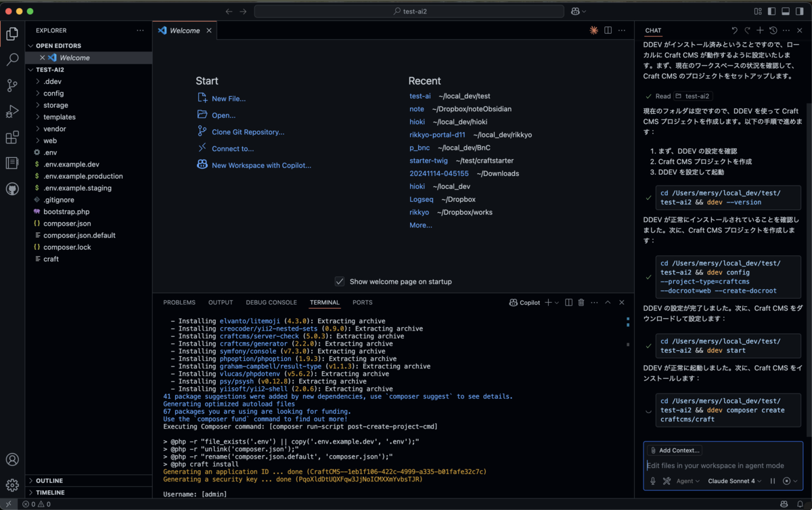
Task: Show chat history with the clock icon
Action: point(773,30)
